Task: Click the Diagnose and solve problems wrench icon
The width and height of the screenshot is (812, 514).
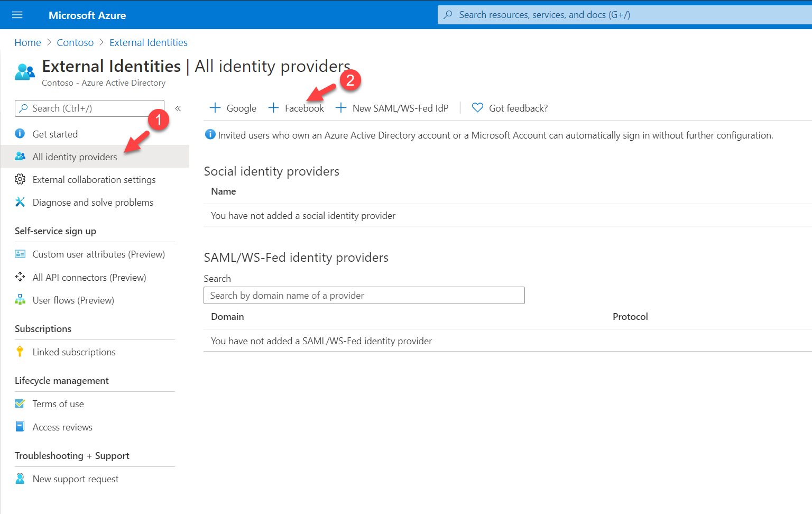Action: [20, 202]
